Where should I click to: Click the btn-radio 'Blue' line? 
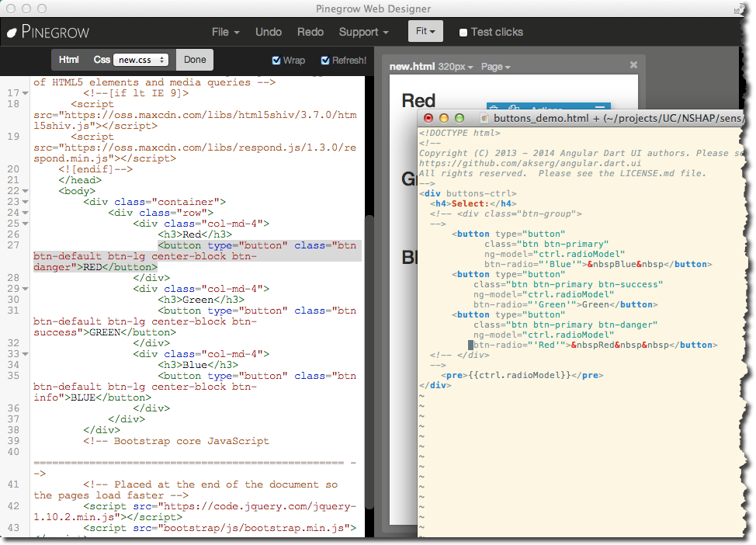tap(598, 264)
